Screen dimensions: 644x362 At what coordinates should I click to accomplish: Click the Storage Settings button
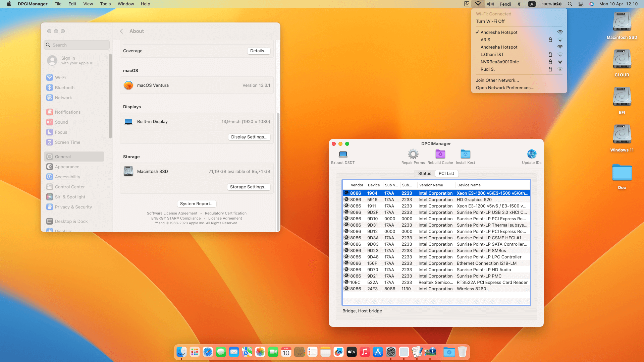click(249, 187)
